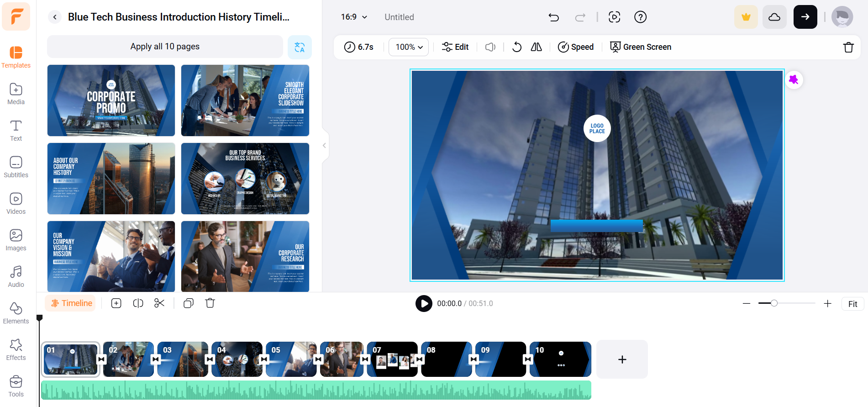Click the split clip icon in timeline toolbar
Screen dimensions: 868x407
pyautogui.click(x=138, y=303)
